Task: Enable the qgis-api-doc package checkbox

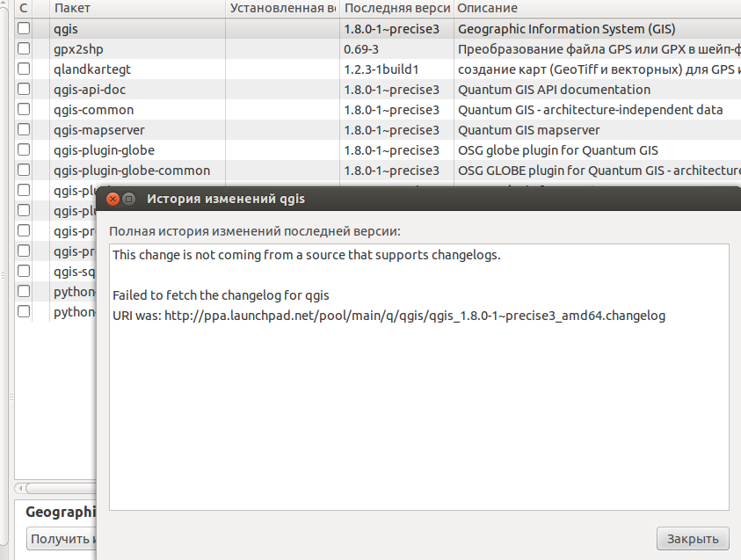Action: (x=24, y=90)
